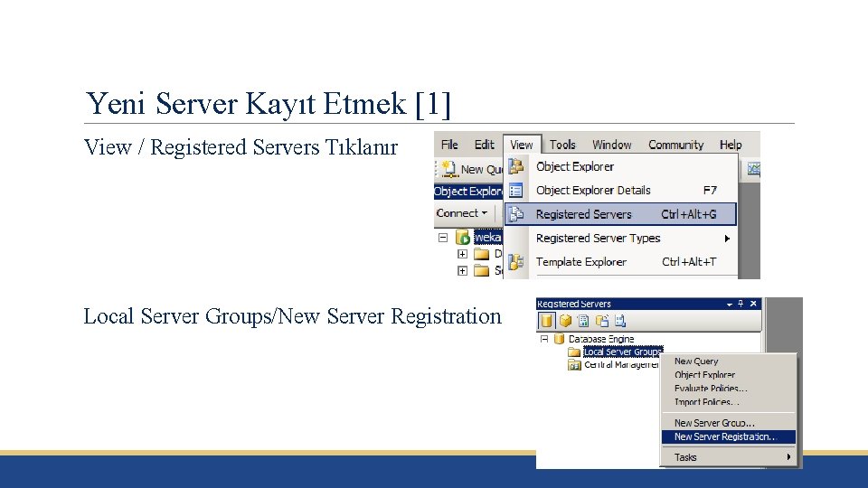This screenshot has width=868, height=488.
Task: Close the Registered Servers panel
Action: tap(753, 304)
